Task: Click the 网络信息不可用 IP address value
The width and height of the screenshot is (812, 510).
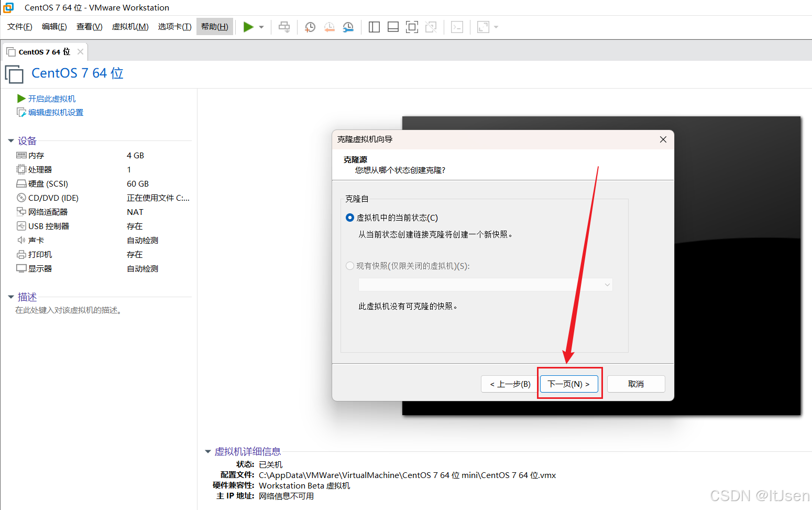Action: pyautogui.click(x=286, y=496)
